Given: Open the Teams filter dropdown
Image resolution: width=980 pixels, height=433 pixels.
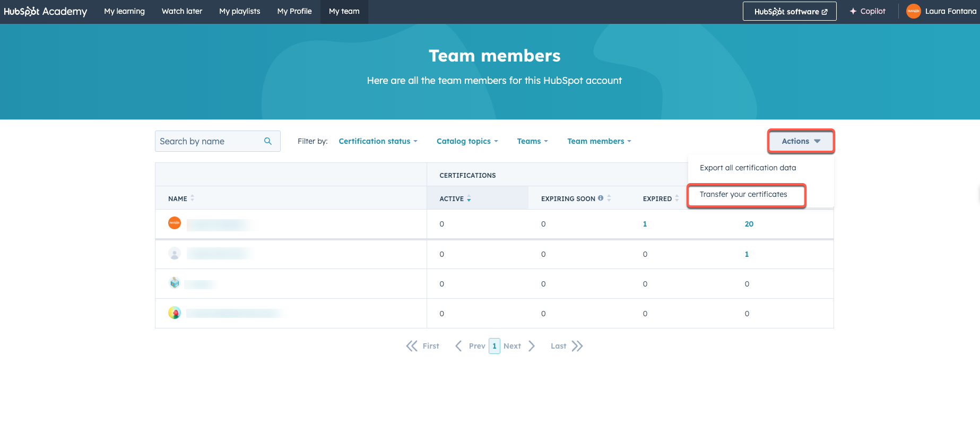Looking at the screenshot, I should (533, 141).
